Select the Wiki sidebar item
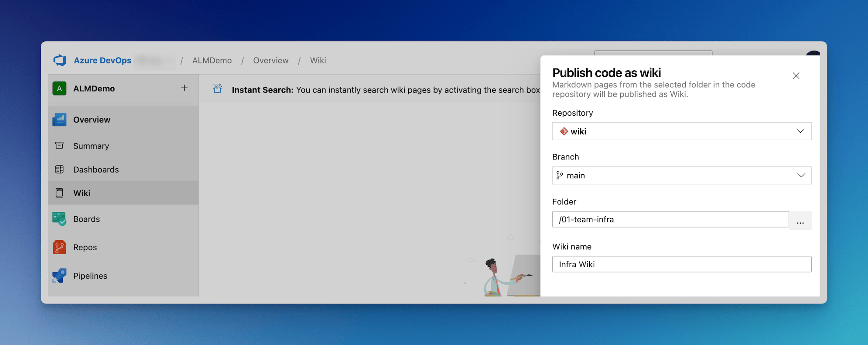Screen dimensions: 868x345 click(123, 193)
